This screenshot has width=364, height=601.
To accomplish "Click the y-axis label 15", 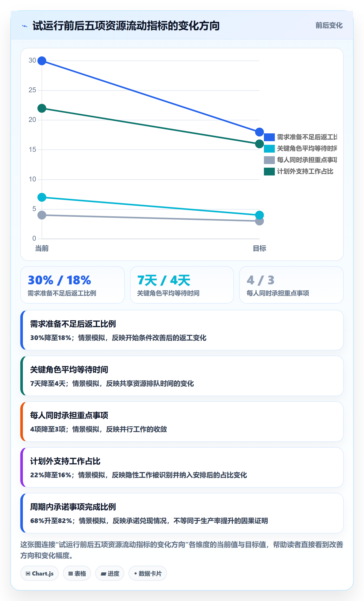I will 32,149.
